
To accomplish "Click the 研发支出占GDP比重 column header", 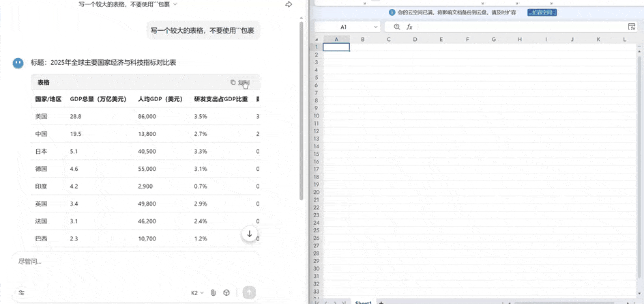I will pyautogui.click(x=221, y=99).
